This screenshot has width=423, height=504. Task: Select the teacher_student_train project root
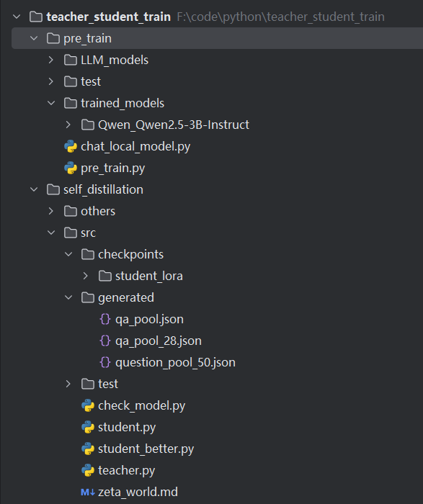108,17
